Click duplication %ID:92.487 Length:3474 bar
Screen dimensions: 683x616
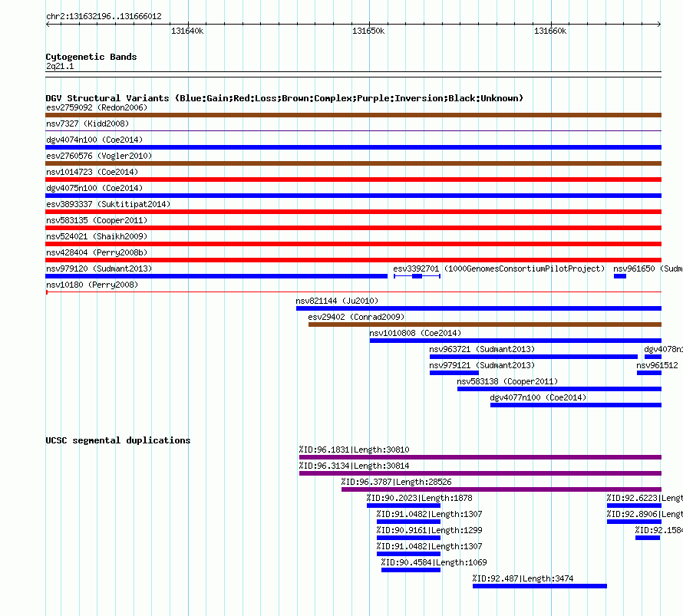tap(539, 586)
